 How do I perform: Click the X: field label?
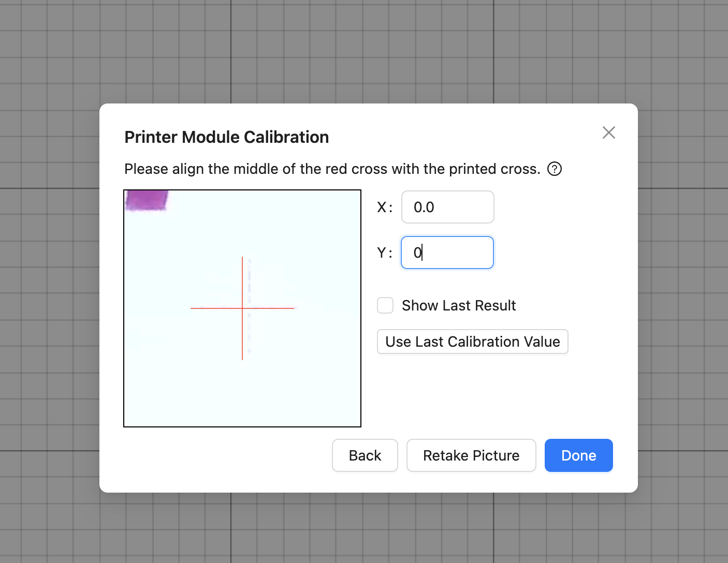pos(385,208)
